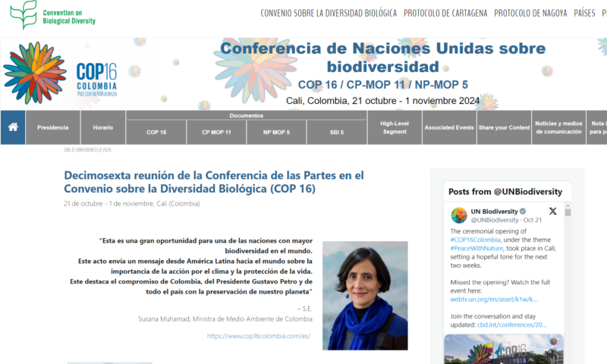Go to the home icon tab
Viewport: 607px width, 364px height.
pos(13,127)
